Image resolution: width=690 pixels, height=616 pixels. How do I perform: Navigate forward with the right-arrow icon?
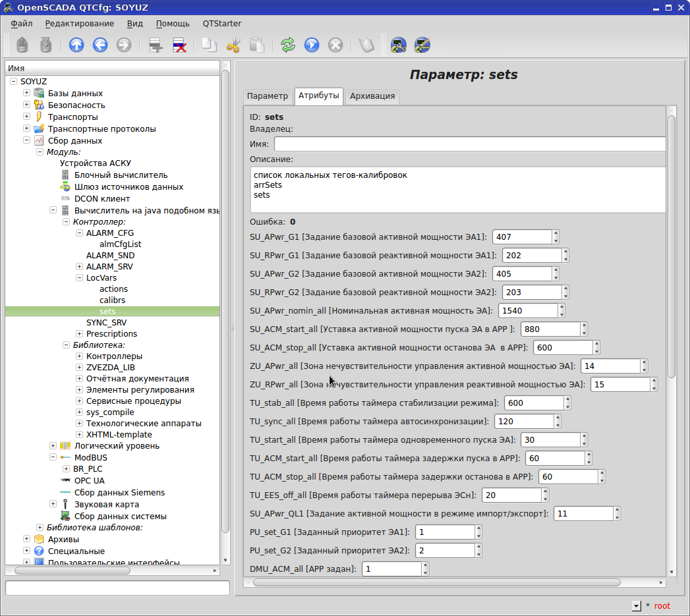(124, 45)
